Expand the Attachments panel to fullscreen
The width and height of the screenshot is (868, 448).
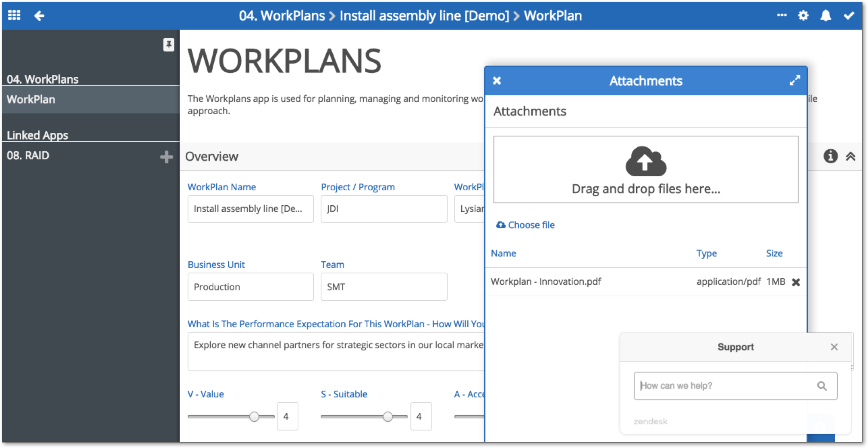coord(794,80)
